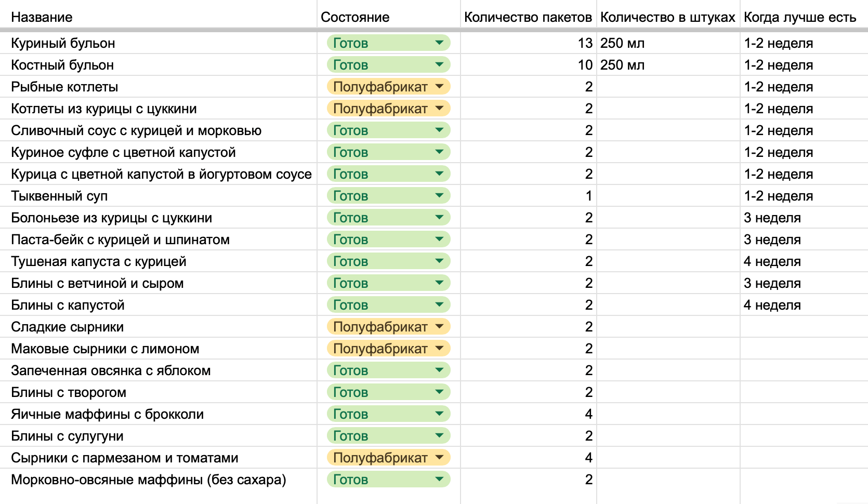This screenshot has width=868, height=504.
Task: Select 250 мл cell for Костный бульон
Action: tap(622, 65)
